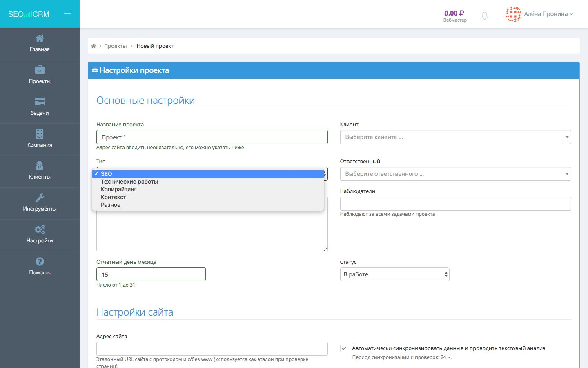Open the notification bell
This screenshot has height=368, width=588.
(x=484, y=16)
